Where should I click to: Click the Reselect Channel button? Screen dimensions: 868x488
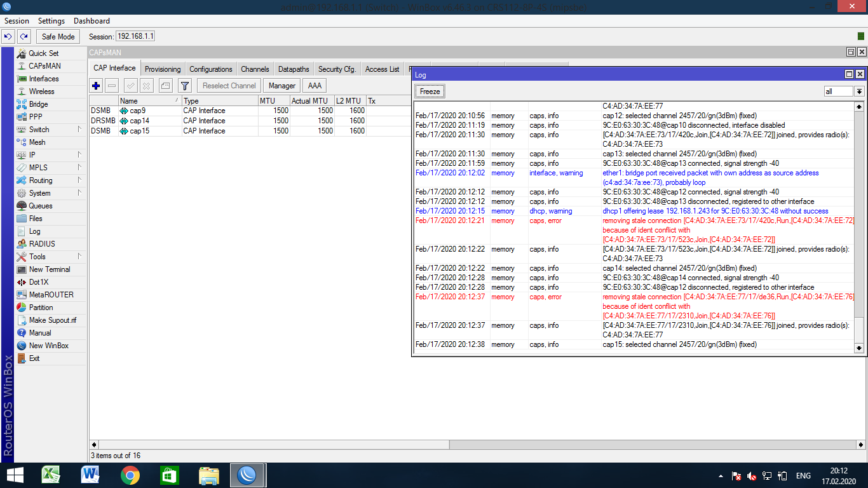(229, 85)
